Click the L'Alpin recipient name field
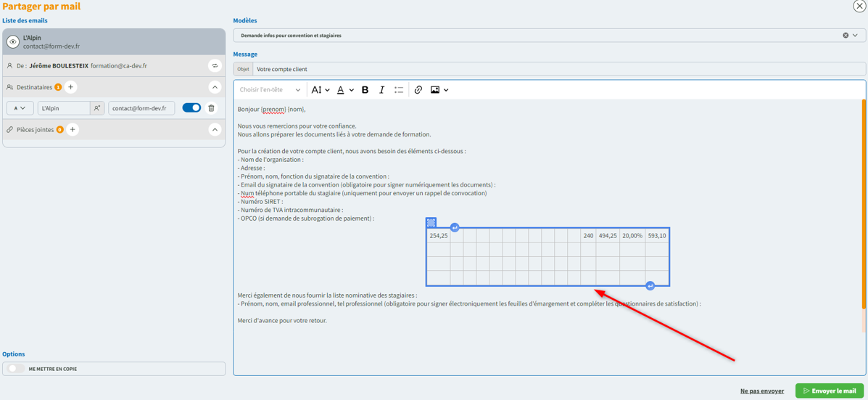868x400 pixels. 64,108
